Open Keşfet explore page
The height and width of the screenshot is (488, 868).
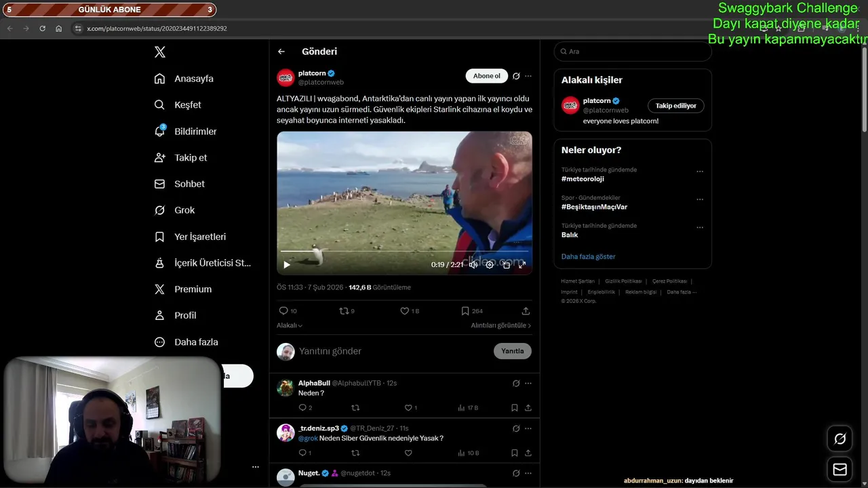pyautogui.click(x=178, y=105)
